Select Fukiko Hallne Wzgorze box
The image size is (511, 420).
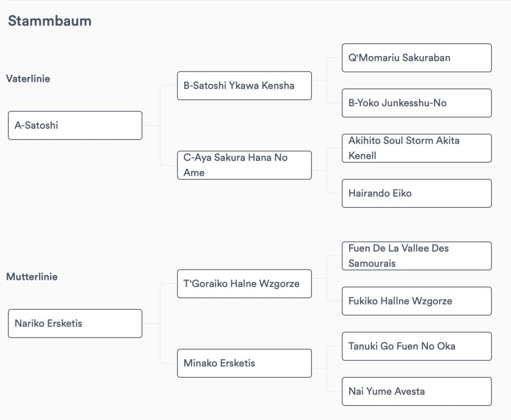pos(416,301)
